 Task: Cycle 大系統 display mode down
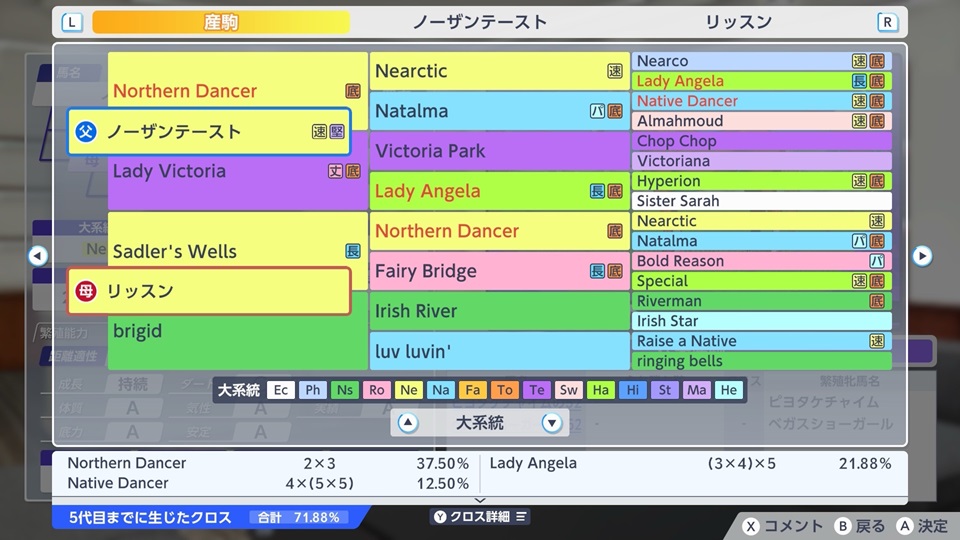coord(552,422)
